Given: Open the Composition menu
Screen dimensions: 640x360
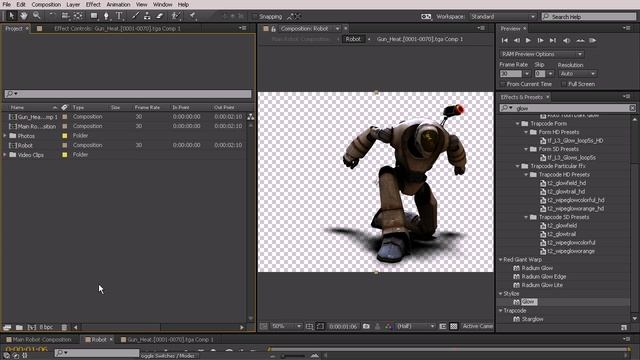Looking at the screenshot, I should point(46,4).
